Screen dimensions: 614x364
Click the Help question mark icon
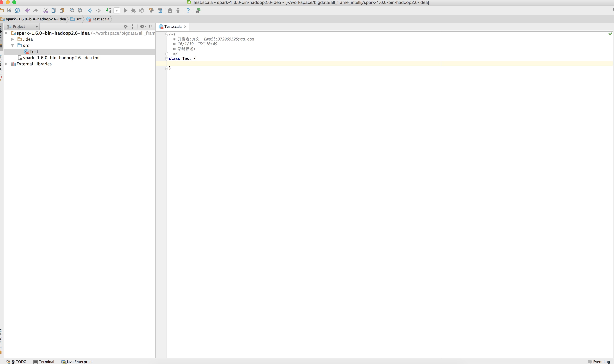click(188, 10)
